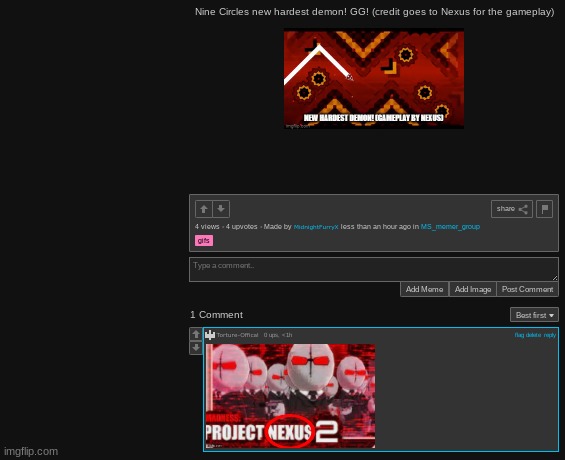This screenshot has height=460, width=565.
Task: Open the share button menu
Action: coord(512,209)
